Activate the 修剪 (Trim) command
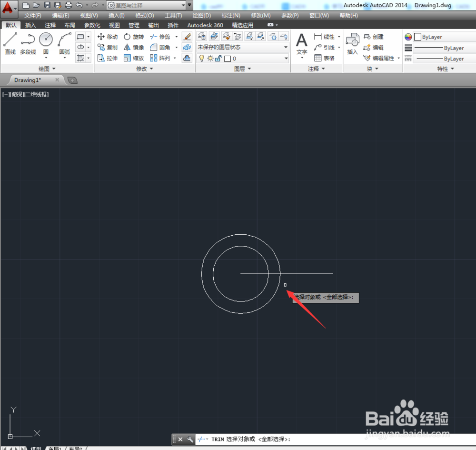 [160, 37]
